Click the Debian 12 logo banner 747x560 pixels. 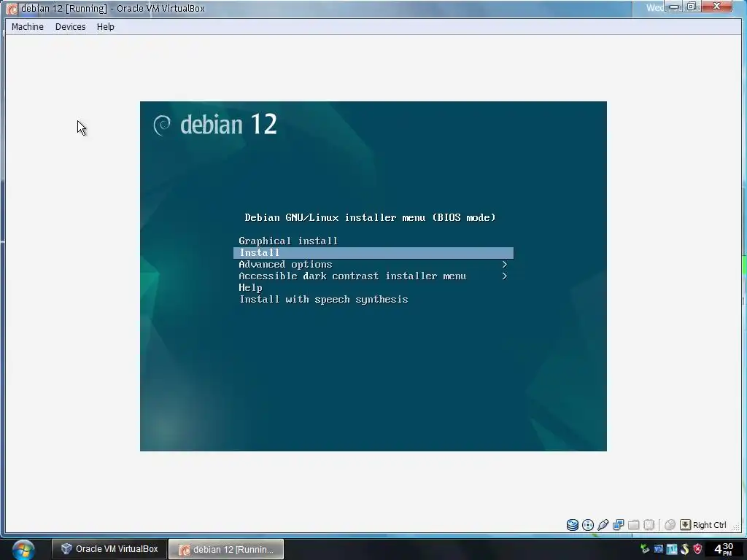[x=215, y=125]
